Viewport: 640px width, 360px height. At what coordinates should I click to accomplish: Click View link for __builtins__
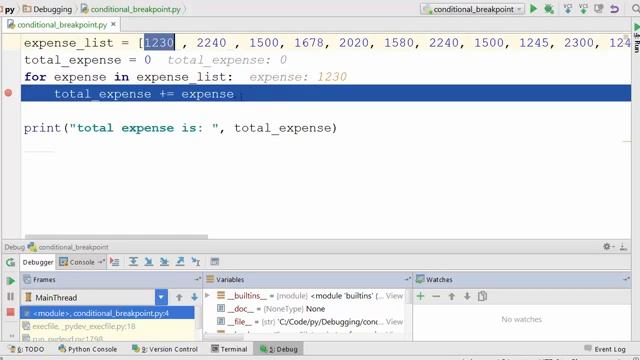click(x=394, y=296)
